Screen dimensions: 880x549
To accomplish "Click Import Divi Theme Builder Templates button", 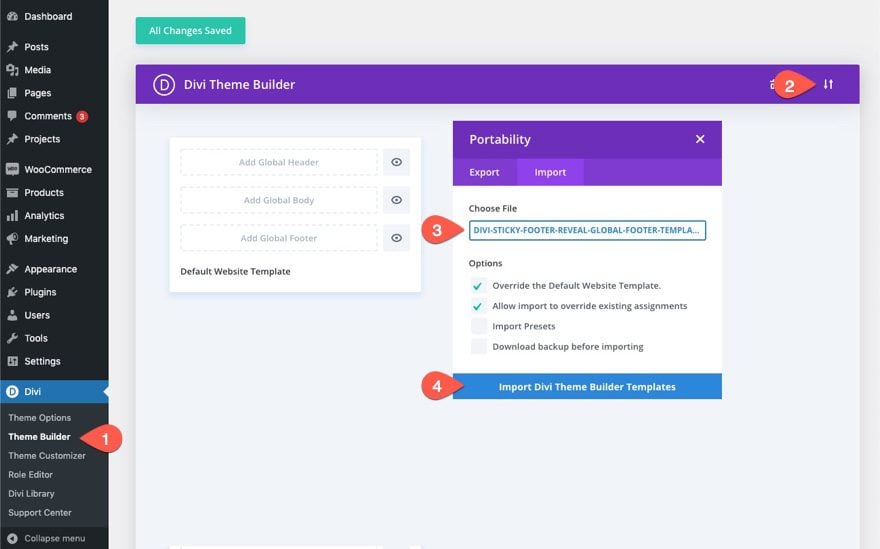I will click(587, 387).
